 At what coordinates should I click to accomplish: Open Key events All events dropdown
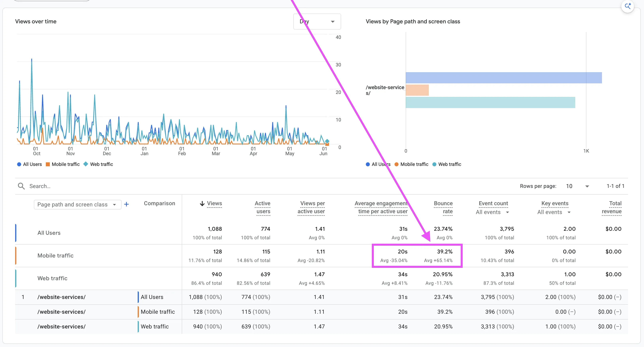(554, 212)
